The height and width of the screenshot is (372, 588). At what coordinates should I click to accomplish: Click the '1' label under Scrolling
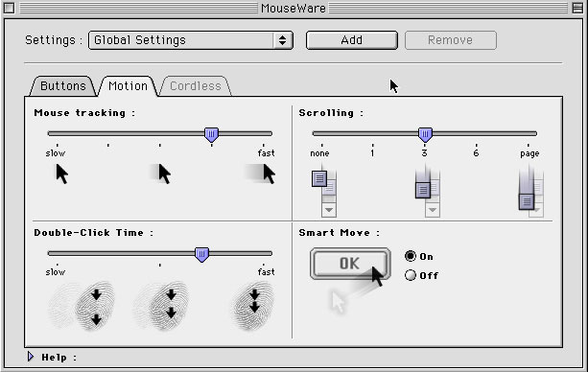pos(372,153)
